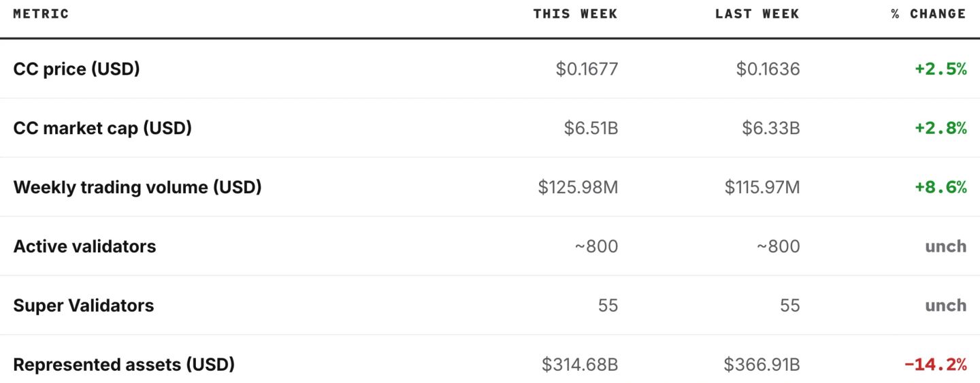The height and width of the screenshot is (383, 980).
Task: Select the Super Validators row label
Action: [x=83, y=305]
